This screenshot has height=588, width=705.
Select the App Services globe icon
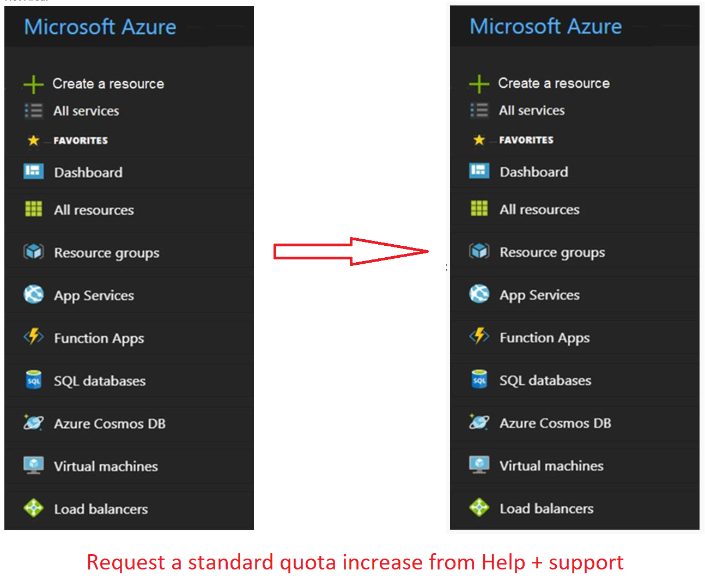(33, 294)
